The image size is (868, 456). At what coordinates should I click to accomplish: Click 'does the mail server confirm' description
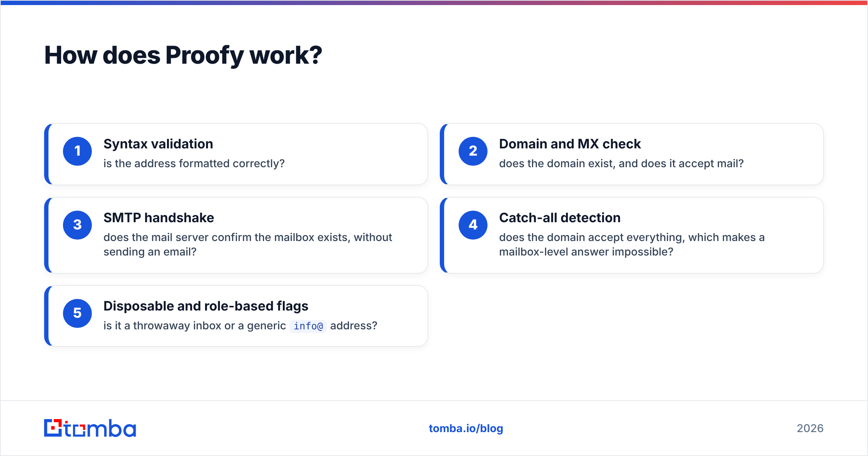coord(248,245)
